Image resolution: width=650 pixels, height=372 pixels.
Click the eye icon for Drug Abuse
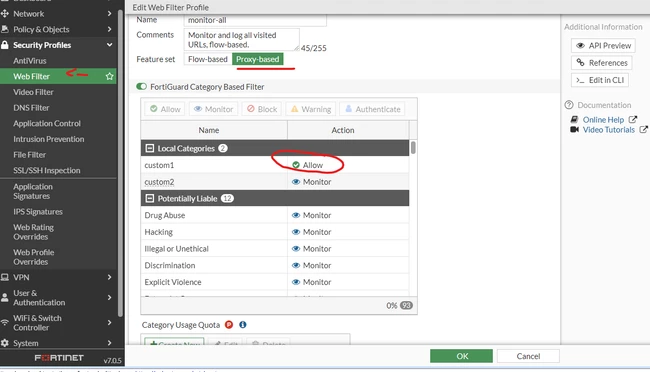click(296, 215)
